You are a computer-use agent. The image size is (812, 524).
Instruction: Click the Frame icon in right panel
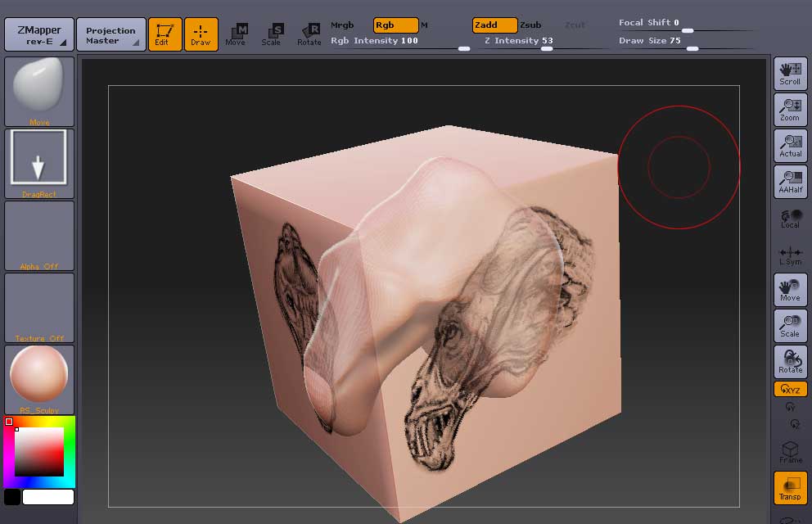point(790,452)
